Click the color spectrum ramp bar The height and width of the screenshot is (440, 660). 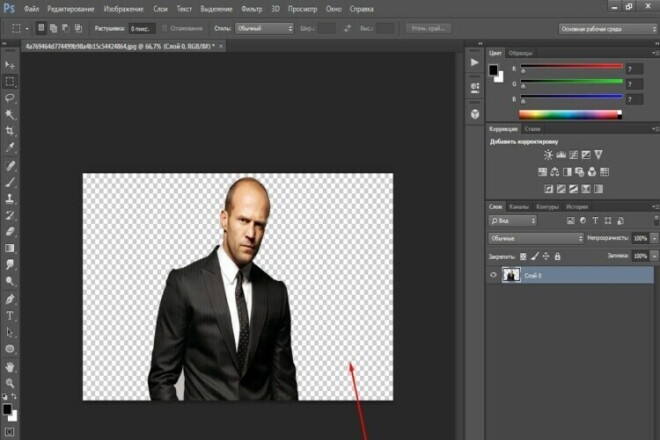(570, 115)
